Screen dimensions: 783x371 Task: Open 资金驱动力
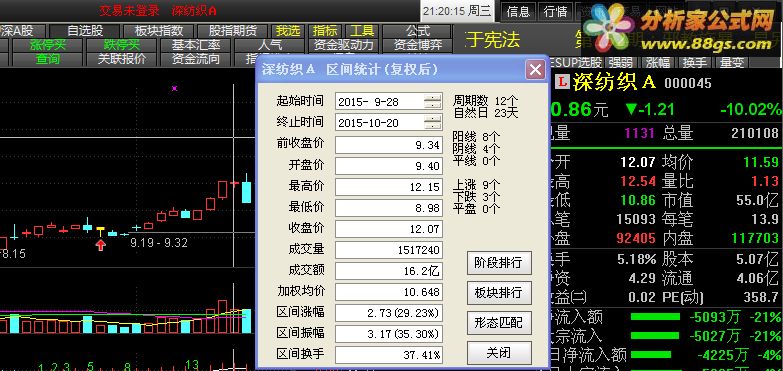tap(344, 45)
